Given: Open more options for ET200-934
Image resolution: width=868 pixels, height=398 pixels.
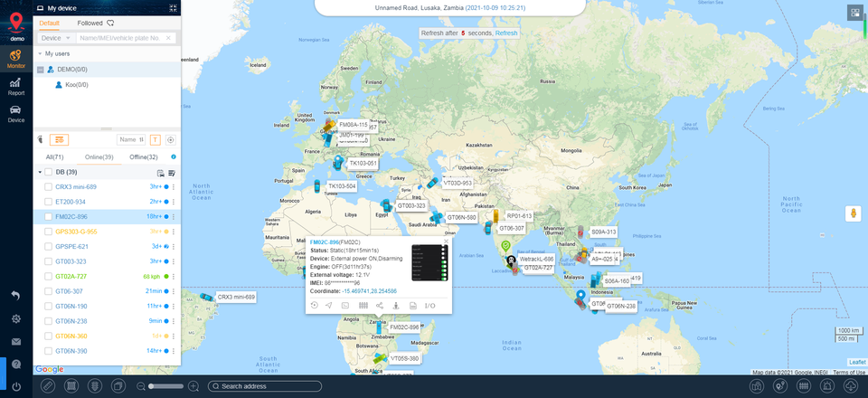Looking at the screenshot, I should coord(174,202).
